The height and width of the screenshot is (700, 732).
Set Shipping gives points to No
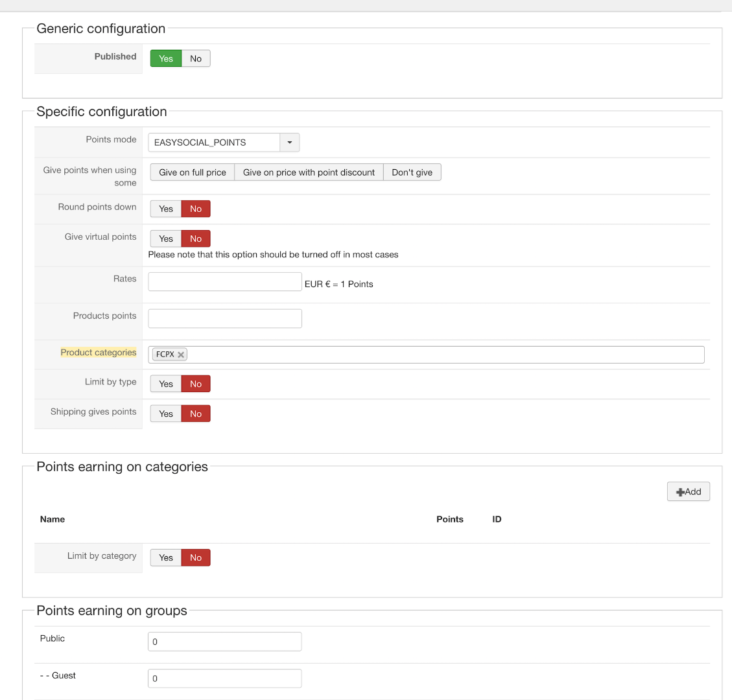(196, 414)
